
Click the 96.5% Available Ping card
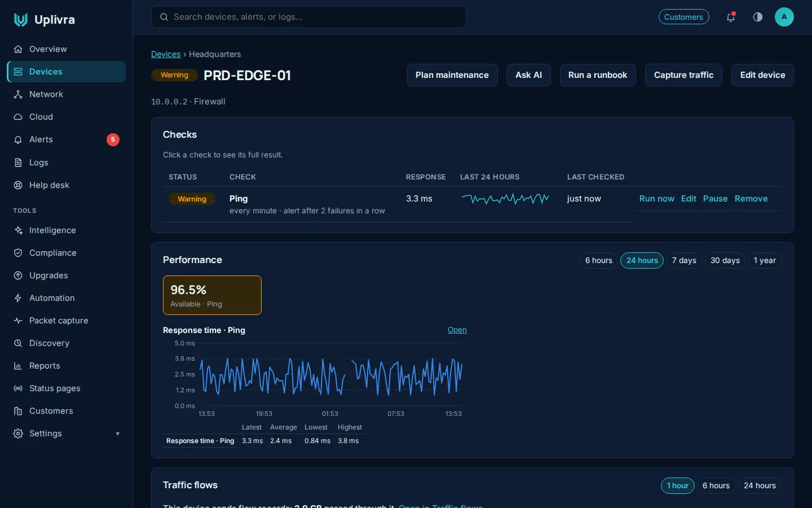click(x=212, y=295)
